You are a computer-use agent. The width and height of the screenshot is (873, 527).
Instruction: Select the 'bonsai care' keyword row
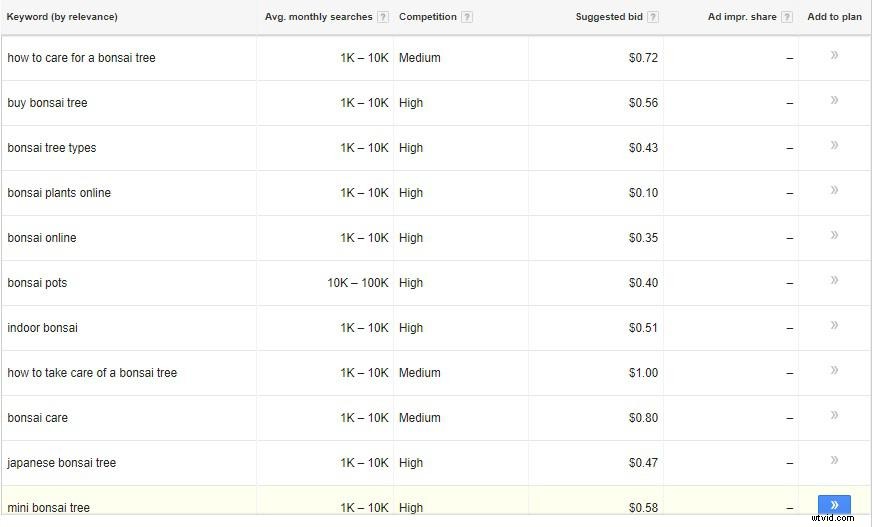click(38, 418)
